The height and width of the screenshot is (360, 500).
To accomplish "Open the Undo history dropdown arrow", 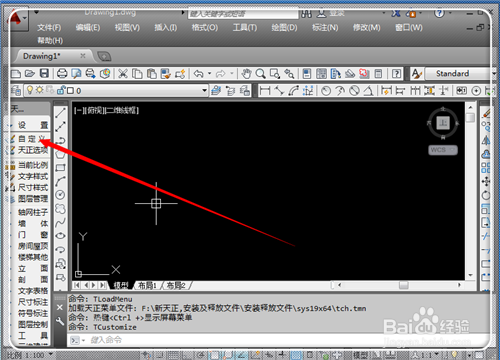I will click(x=210, y=73).
